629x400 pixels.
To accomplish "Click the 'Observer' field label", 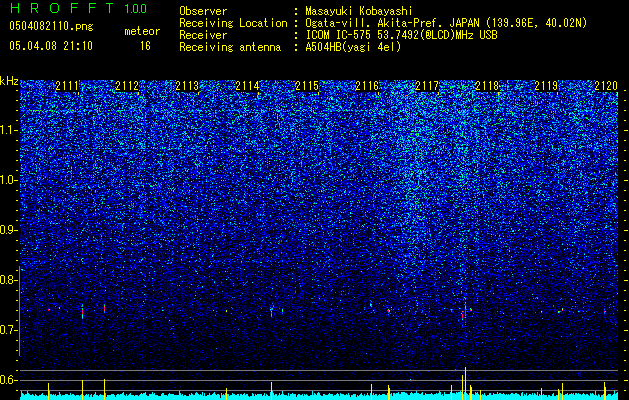I will (203, 11).
